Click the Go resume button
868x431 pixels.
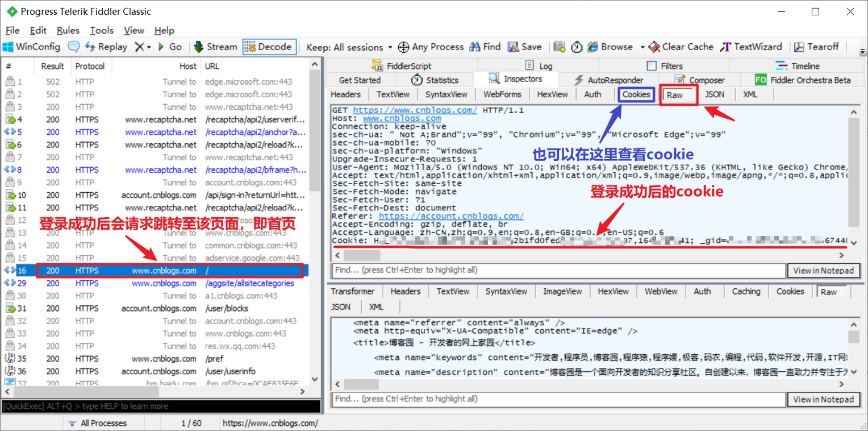[x=170, y=47]
